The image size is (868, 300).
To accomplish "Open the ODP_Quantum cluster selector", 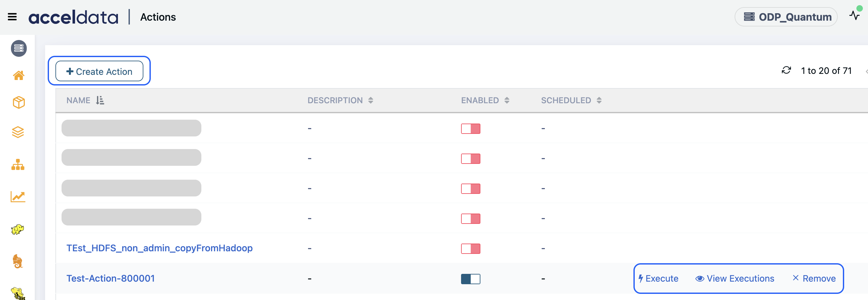I will pos(786,16).
